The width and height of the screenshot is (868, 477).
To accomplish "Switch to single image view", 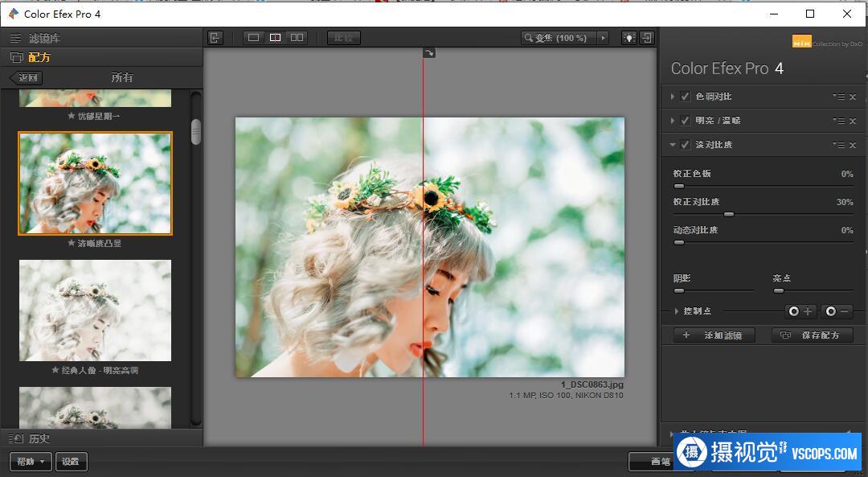I will tap(254, 38).
